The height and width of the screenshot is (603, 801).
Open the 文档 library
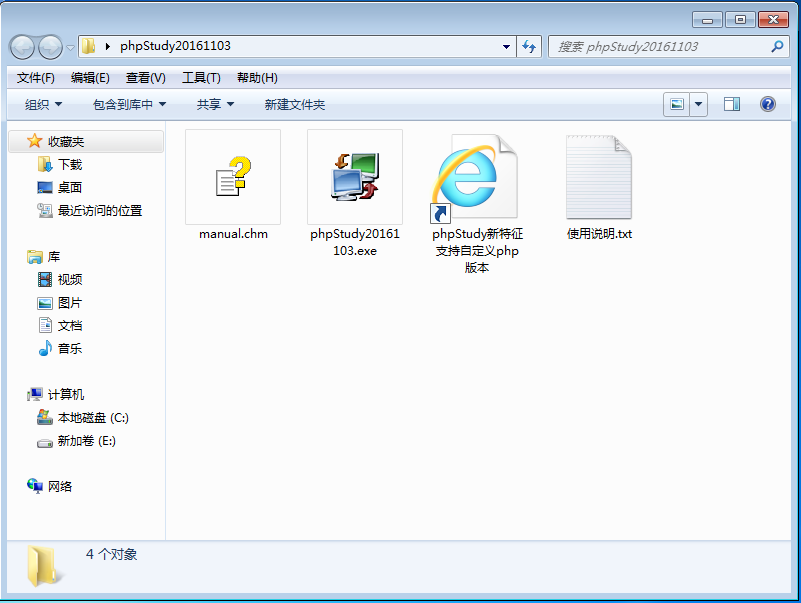click(x=69, y=326)
